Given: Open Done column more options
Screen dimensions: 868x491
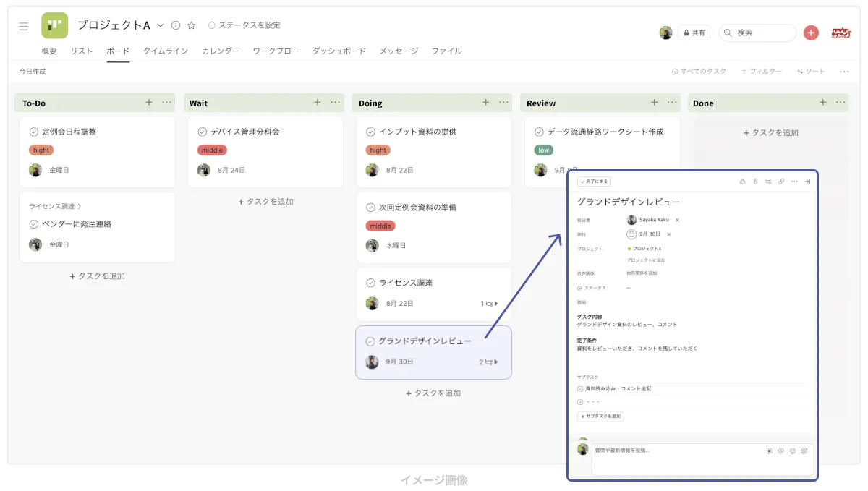Looking at the screenshot, I should [x=841, y=103].
